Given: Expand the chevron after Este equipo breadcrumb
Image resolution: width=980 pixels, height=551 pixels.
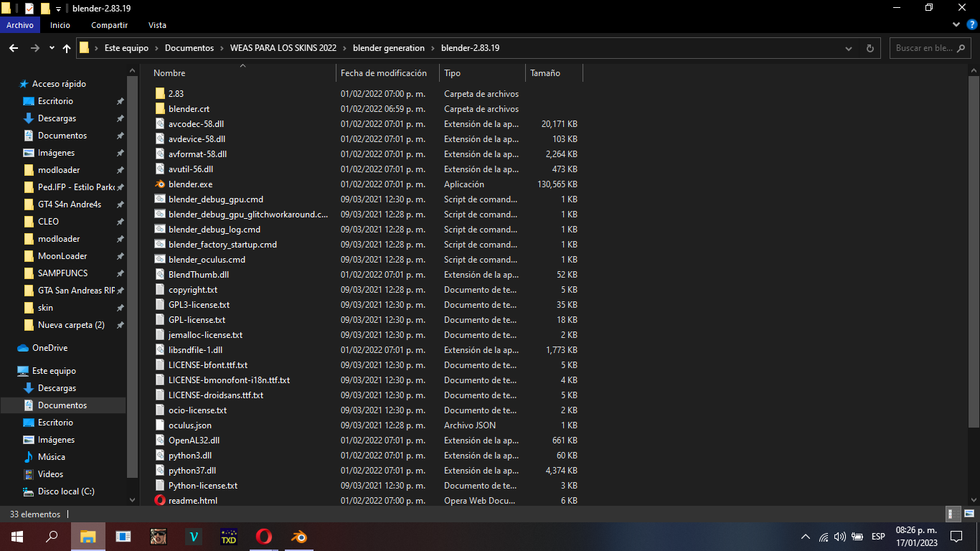Looking at the screenshot, I should 156,48.
